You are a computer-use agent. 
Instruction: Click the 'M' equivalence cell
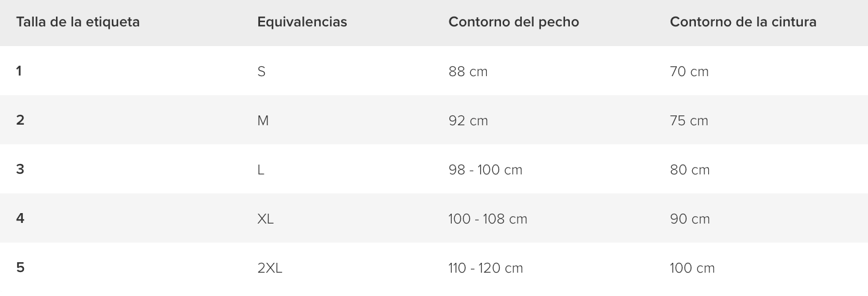(x=263, y=120)
